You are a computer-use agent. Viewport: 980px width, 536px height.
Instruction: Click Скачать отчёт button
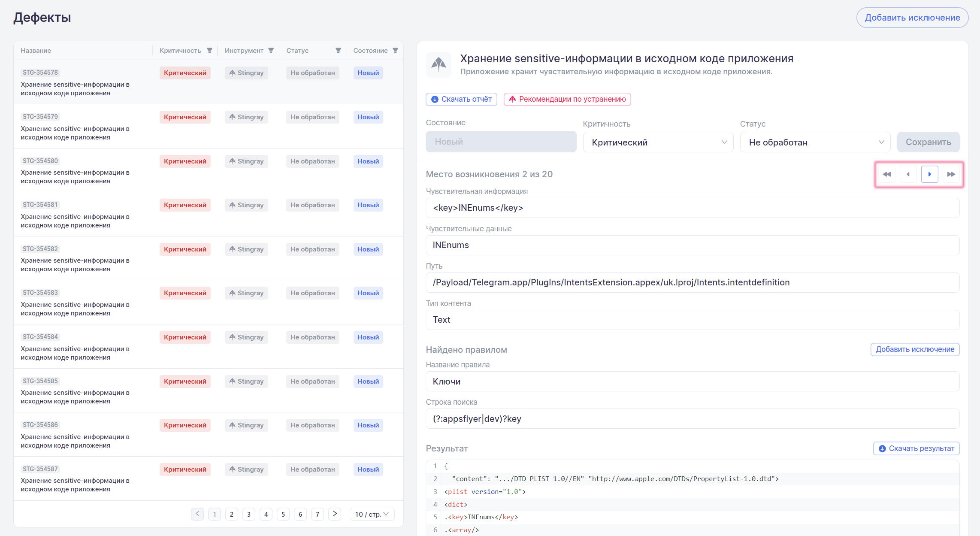click(x=461, y=99)
